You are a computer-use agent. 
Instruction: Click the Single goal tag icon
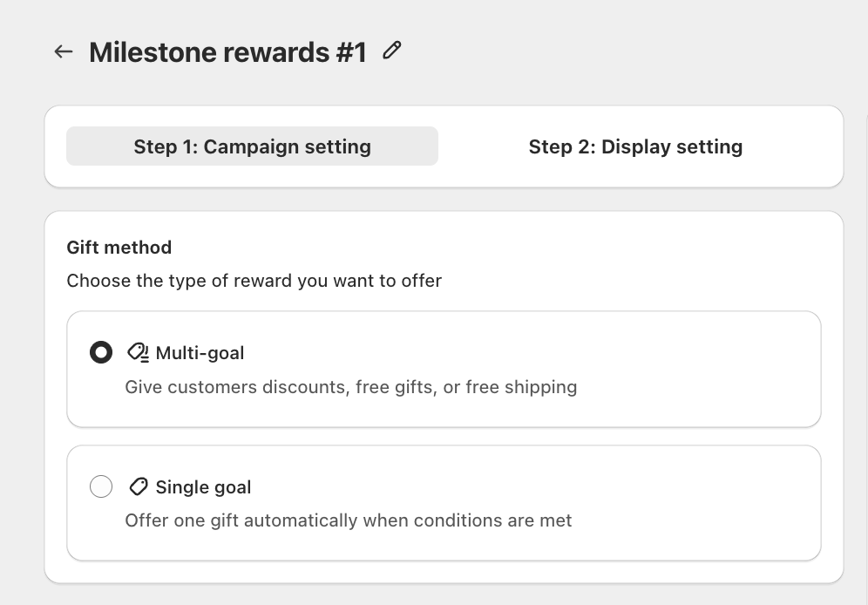(x=139, y=487)
